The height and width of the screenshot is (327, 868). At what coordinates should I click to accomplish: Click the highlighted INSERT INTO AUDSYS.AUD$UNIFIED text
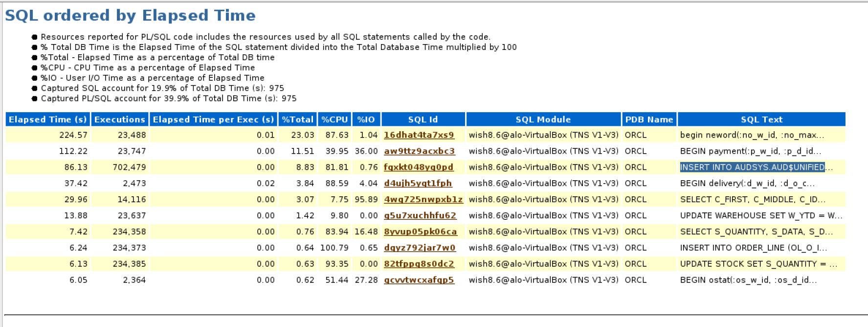(x=752, y=167)
